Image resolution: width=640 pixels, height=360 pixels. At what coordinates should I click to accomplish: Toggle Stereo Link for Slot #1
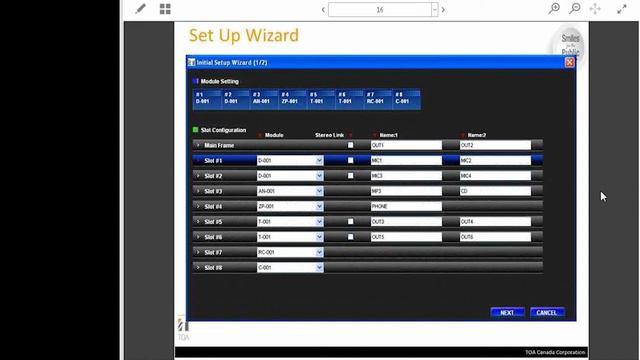point(350,160)
